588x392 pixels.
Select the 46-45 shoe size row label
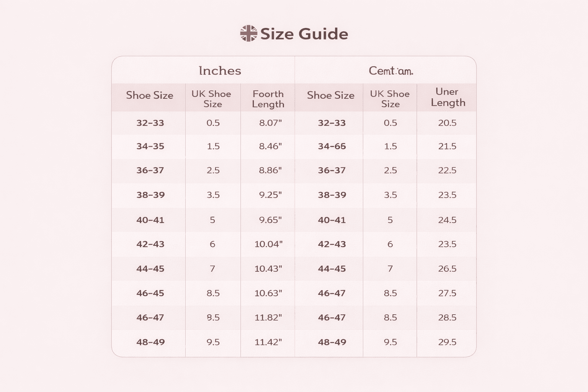click(x=150, y=293)
